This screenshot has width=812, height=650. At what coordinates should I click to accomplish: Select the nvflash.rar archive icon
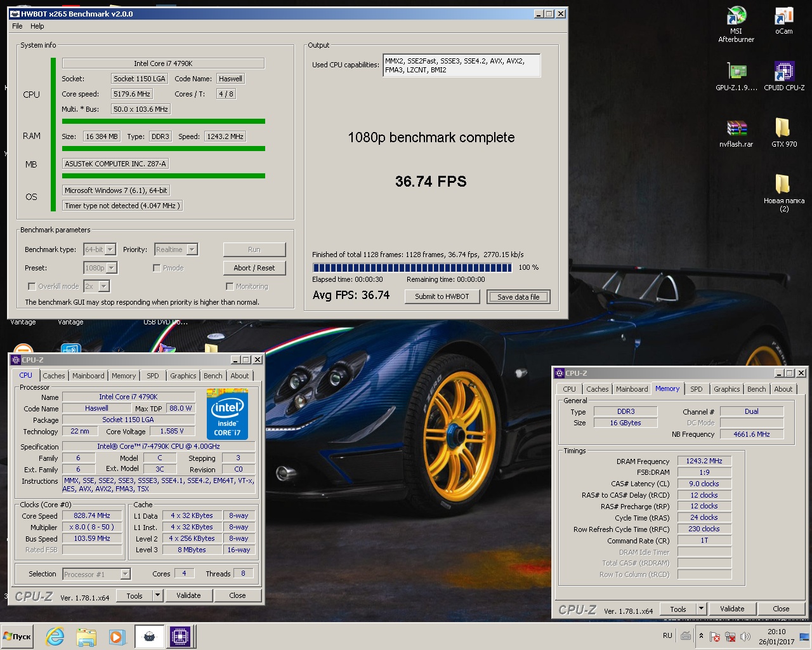click(737, 133)
